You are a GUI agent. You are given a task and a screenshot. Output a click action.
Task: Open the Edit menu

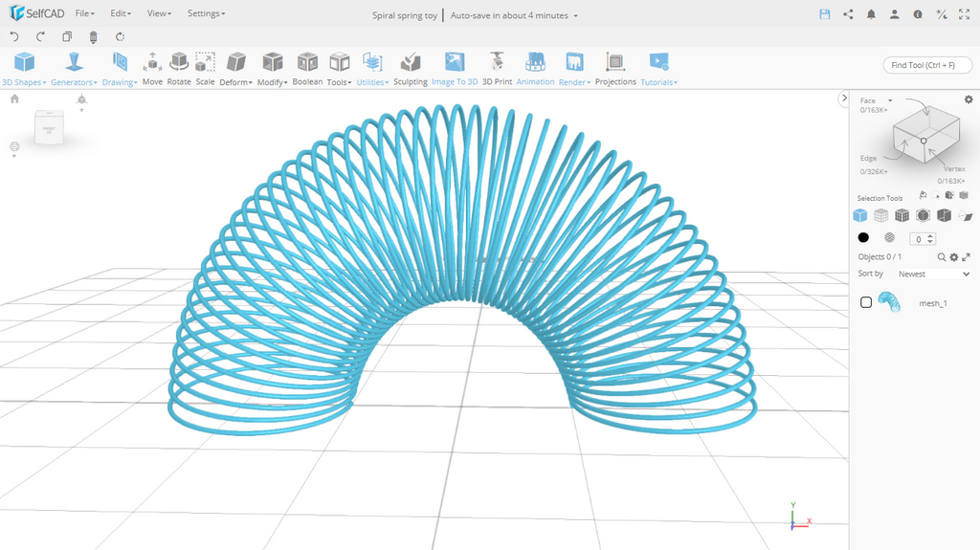tap(121, 13)
